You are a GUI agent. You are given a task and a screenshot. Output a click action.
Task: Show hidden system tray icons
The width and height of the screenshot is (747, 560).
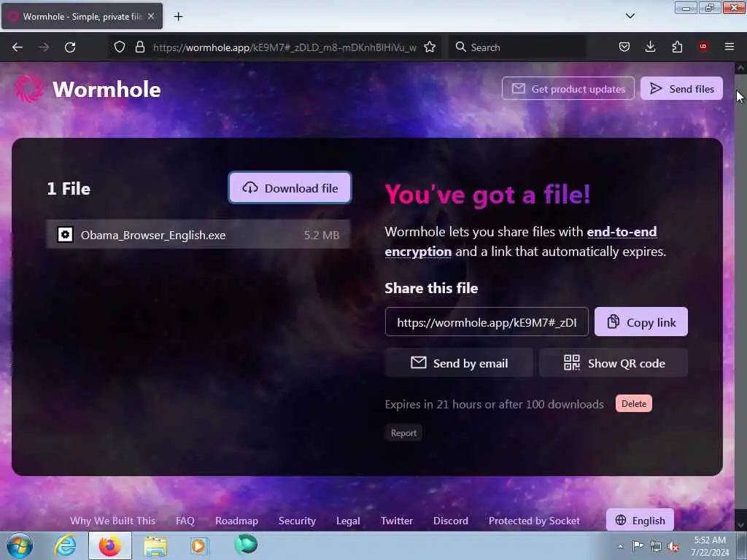pos(620,547)
